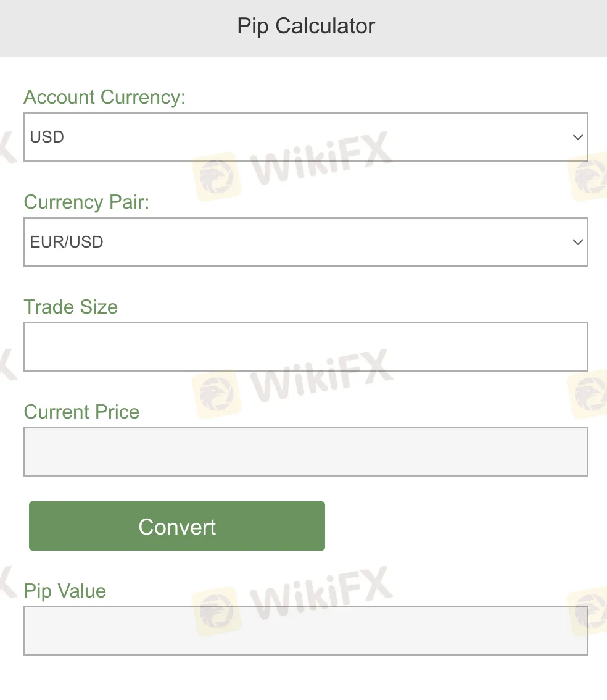Click inside the Current Price field
This screenshot has height=700, width=607.
click(x=305, y=452)
